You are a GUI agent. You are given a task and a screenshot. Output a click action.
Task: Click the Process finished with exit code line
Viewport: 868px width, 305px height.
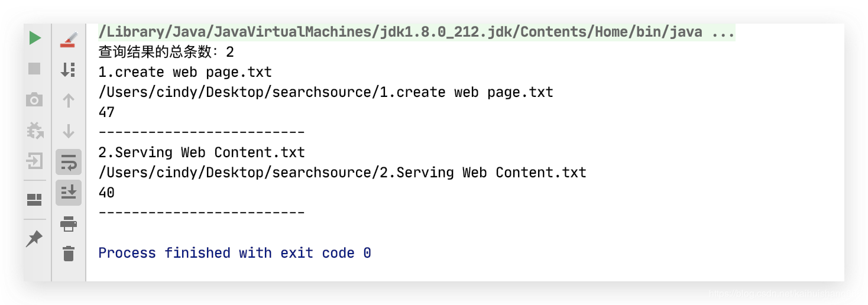click(235, 253)
